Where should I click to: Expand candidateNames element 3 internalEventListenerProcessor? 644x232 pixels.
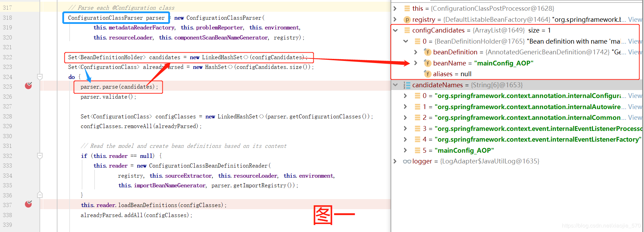[405, 128]
